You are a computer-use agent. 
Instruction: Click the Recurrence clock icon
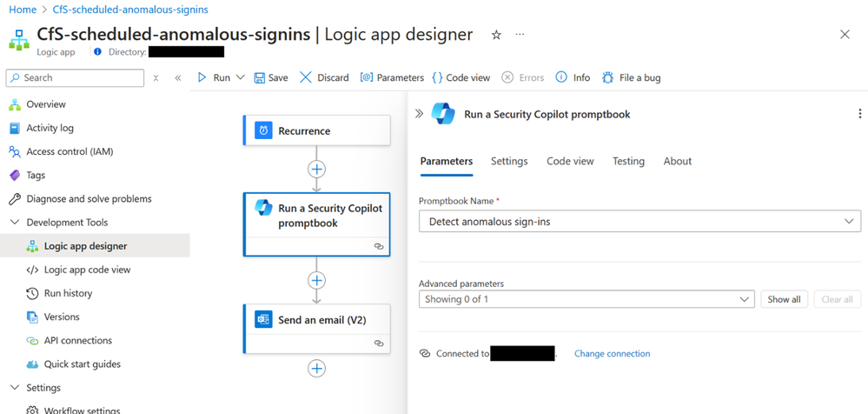coord(263,130)
